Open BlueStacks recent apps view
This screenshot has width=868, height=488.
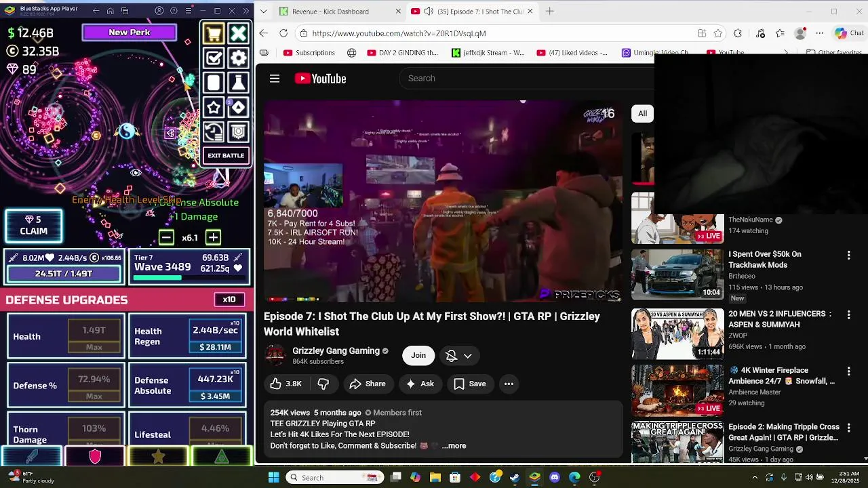pyautogui.click(x=125, y=11)
